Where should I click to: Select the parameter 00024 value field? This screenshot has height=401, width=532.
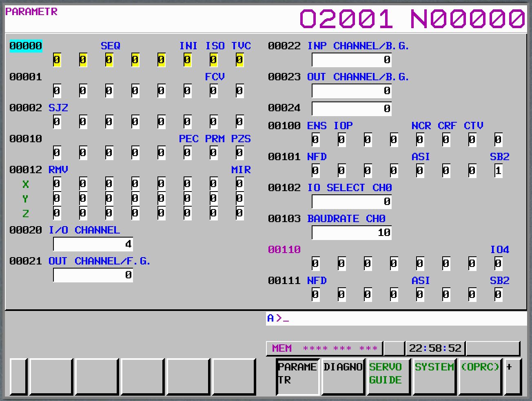(351, 109)
